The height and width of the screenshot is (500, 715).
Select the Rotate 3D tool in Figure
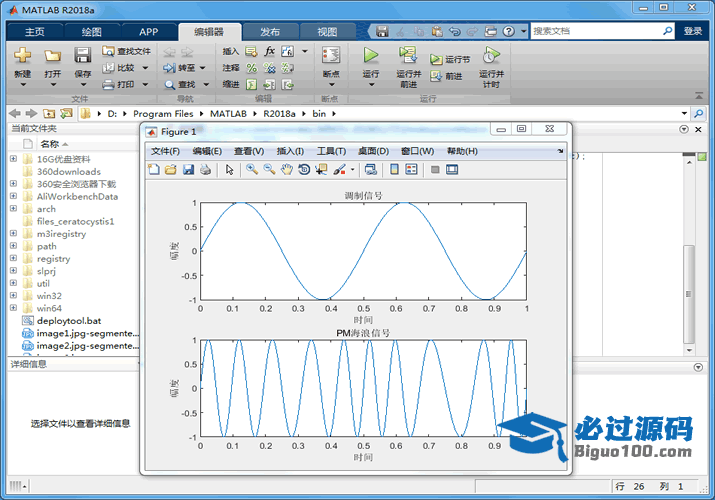[x=304, y=170]
